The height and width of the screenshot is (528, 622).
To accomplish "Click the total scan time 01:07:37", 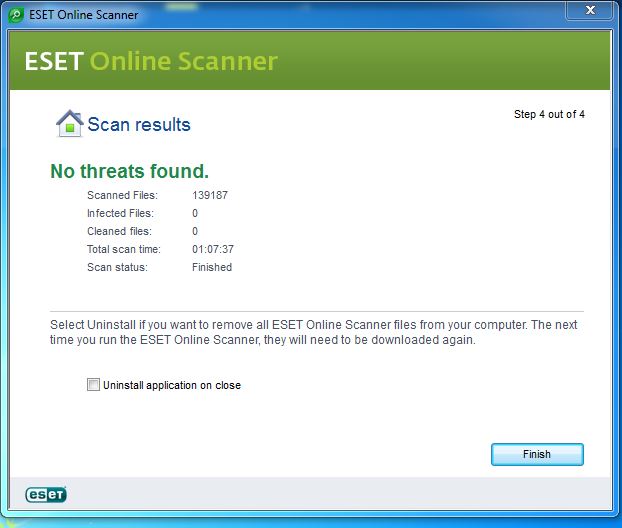I will pyautogui.click(x=213, y=249).
